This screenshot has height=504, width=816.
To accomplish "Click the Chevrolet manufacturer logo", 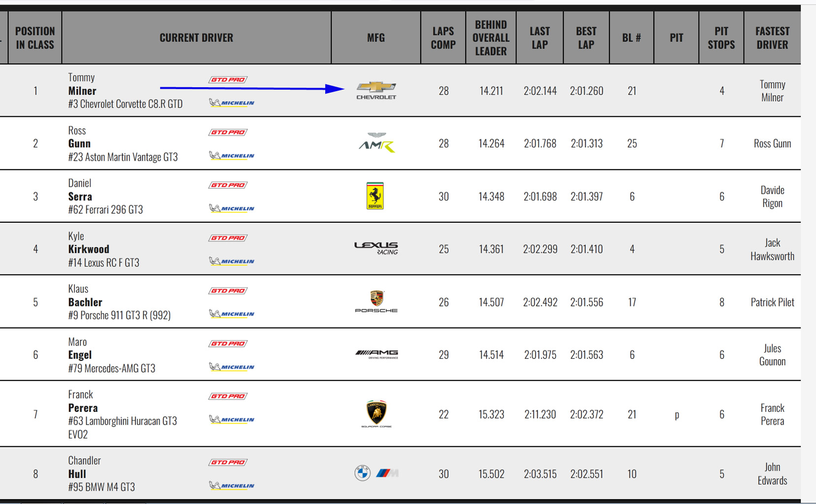I will (x=376, y=90).
